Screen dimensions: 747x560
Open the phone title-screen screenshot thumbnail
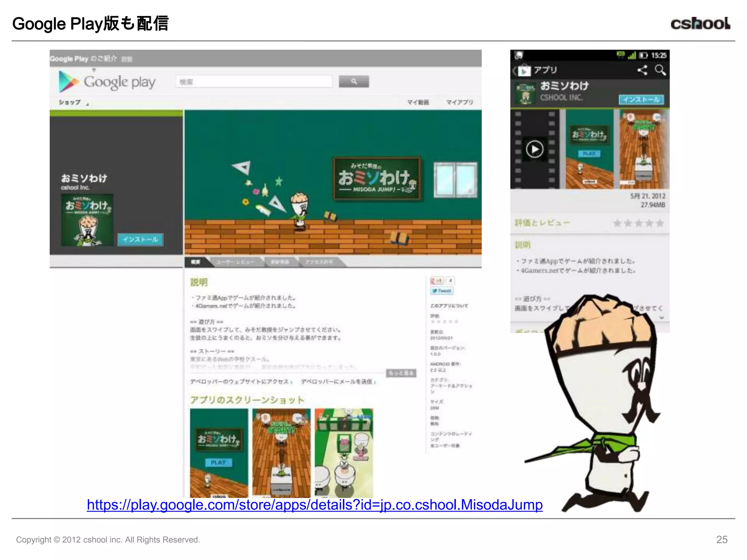point(589,149)
